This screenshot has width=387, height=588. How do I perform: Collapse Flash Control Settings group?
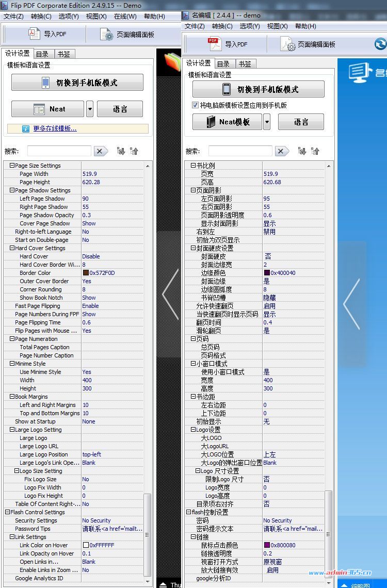(8, 512)
